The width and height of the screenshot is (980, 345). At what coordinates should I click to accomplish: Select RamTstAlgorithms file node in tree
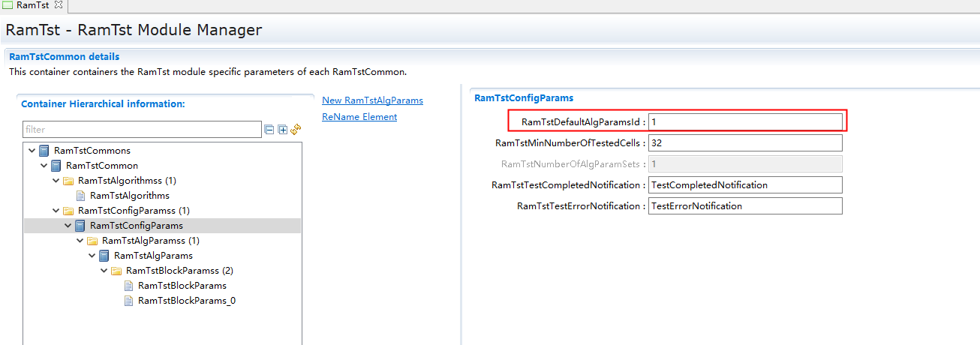point(129,196)
